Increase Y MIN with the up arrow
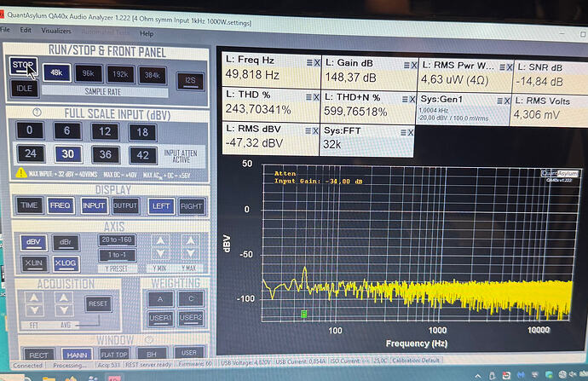Viewport: 588px width, 381px height. pos(160,240)
